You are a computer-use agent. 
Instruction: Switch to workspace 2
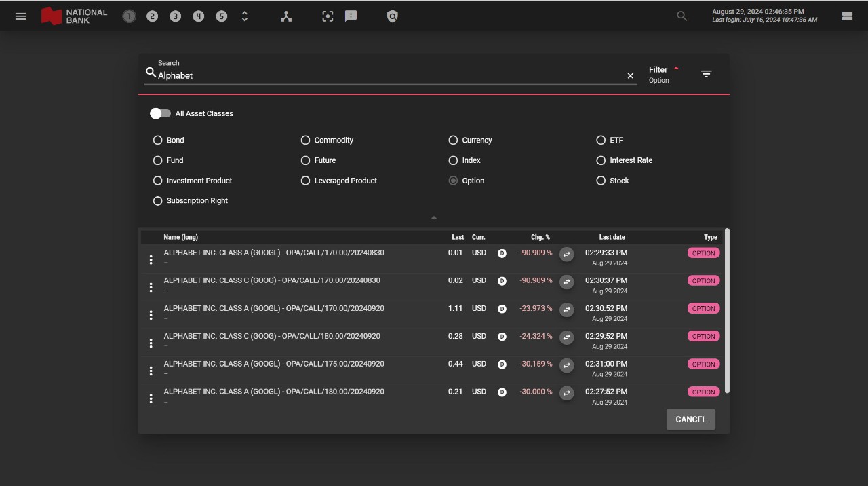(152, 16)
